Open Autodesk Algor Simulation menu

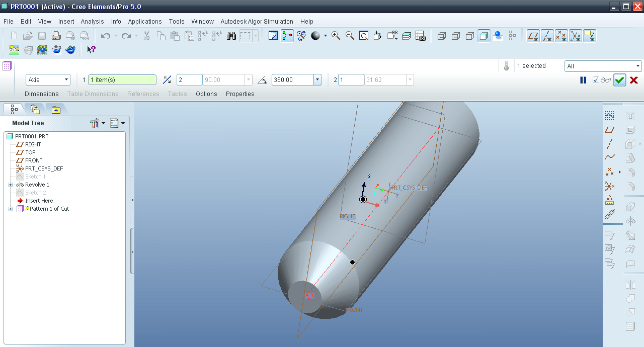(257, 22)
